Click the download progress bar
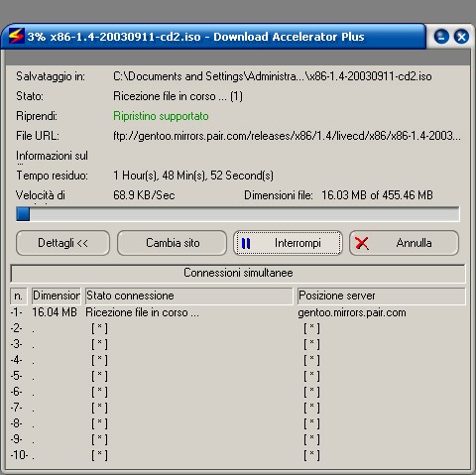 238,214
